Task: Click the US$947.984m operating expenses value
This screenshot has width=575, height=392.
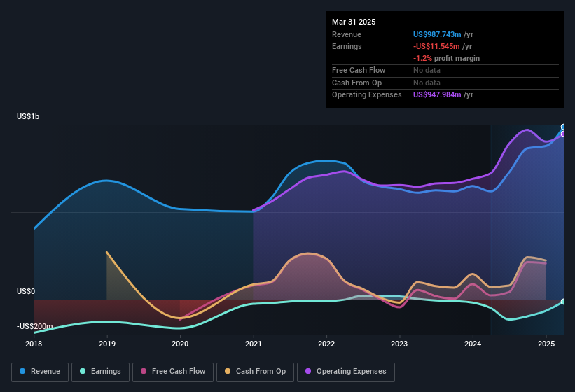Action: point(437,95)
